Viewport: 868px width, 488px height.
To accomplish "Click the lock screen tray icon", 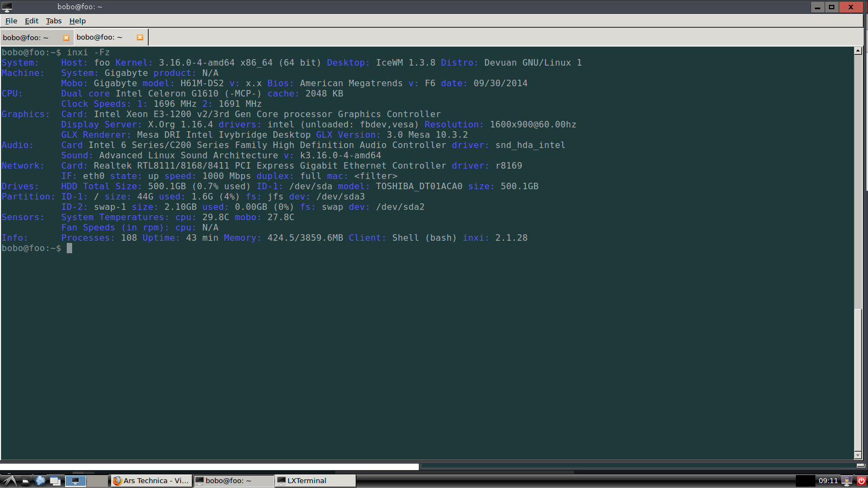I will (x=847, y=480).
